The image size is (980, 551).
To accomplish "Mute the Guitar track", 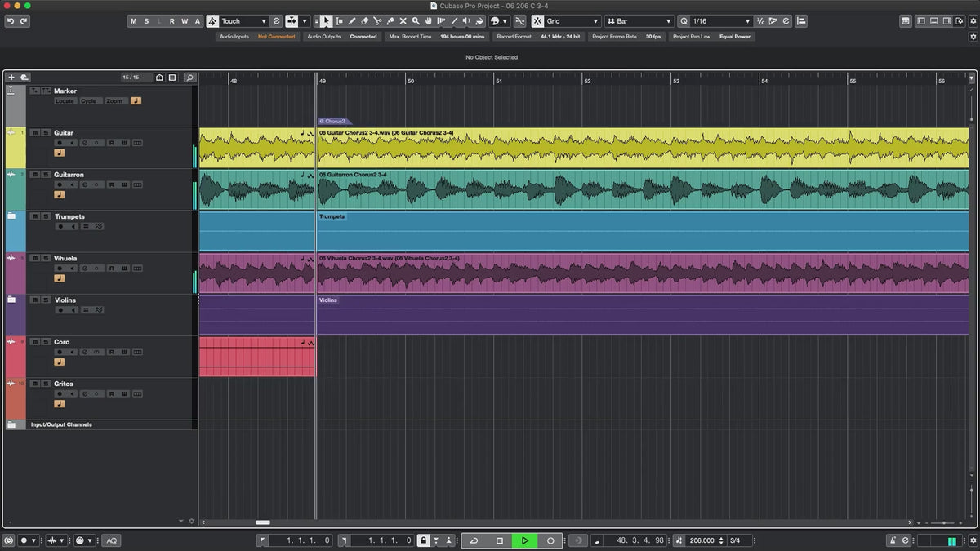I will coord(35,132).
